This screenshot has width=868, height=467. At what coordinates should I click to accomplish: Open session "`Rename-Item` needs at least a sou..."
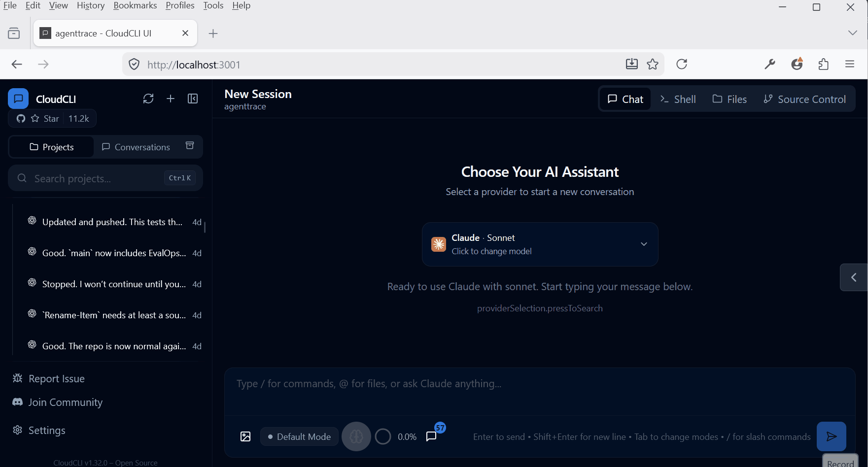pos(114,315)
